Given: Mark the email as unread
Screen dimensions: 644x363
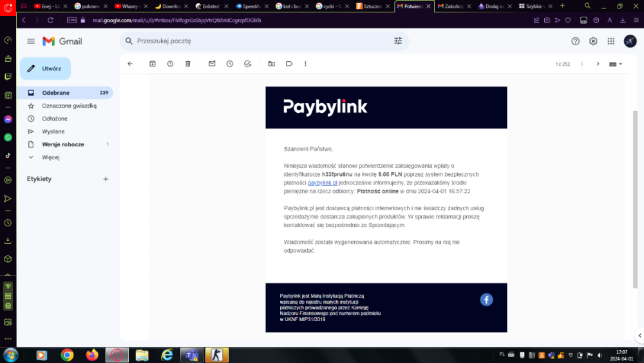Looking at the screenshot, I should pyautogui.click(x=212, y=64).
